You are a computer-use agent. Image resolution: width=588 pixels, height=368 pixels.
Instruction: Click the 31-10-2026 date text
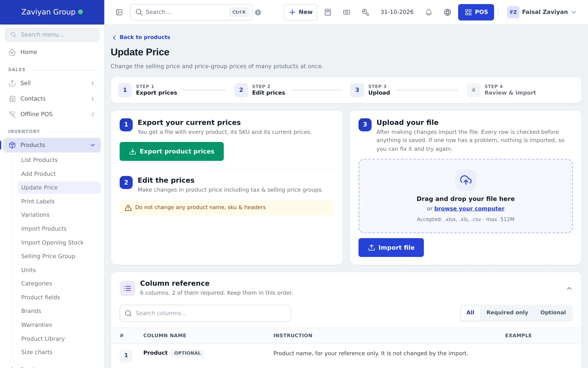click(397, 12)
